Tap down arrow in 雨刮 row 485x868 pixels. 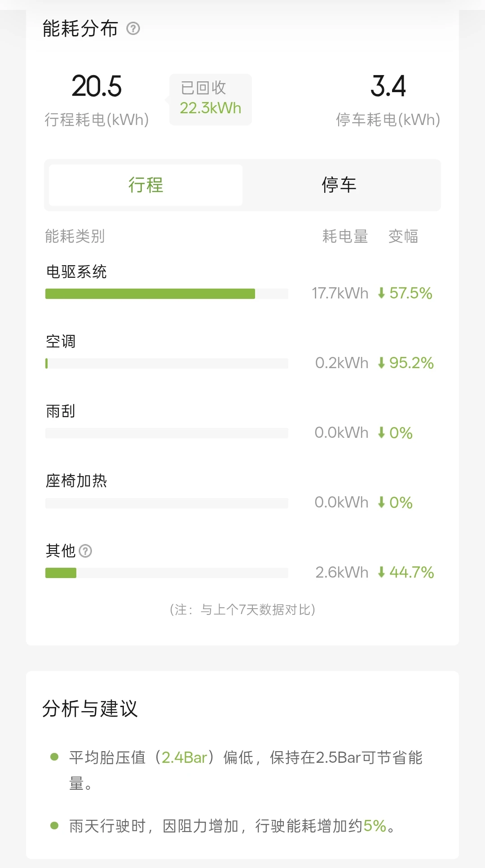pos(381,433)
